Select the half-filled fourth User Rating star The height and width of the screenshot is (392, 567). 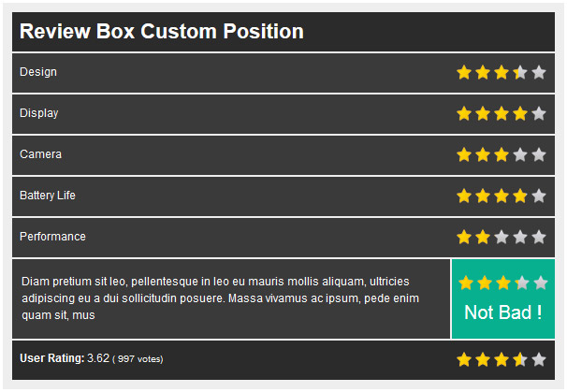coord(520,360)
